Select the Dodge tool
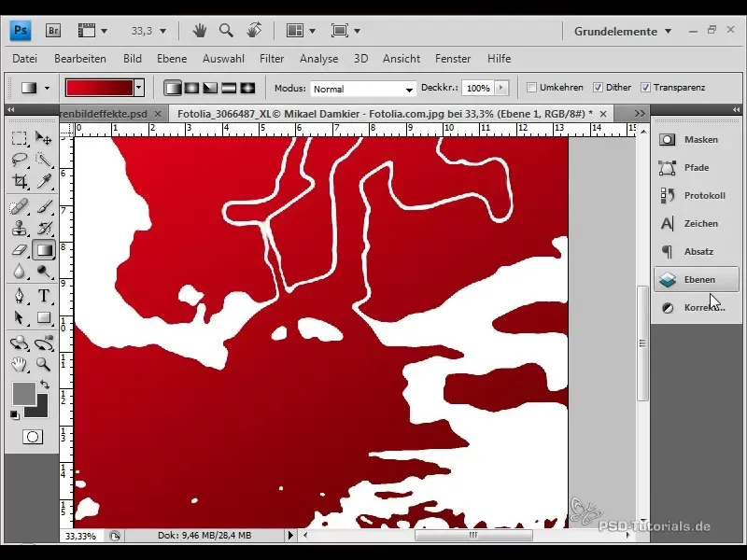747x560 pixels. [43, 272]
